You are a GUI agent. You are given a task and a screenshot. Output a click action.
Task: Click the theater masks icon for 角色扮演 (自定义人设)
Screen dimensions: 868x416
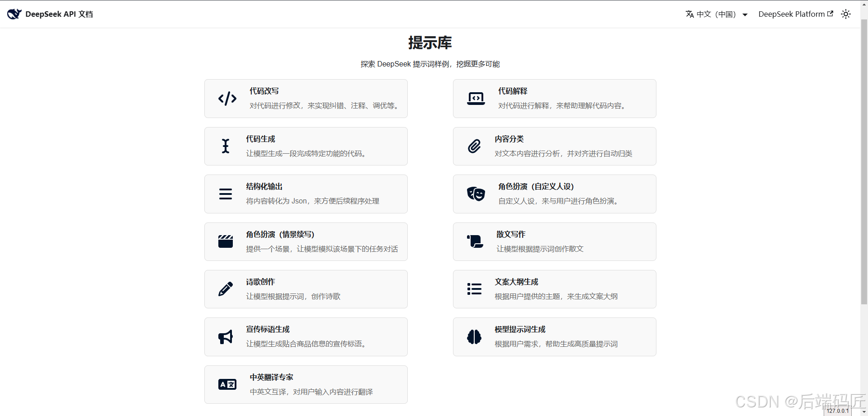pyautogui.click(x=476, y=194)
